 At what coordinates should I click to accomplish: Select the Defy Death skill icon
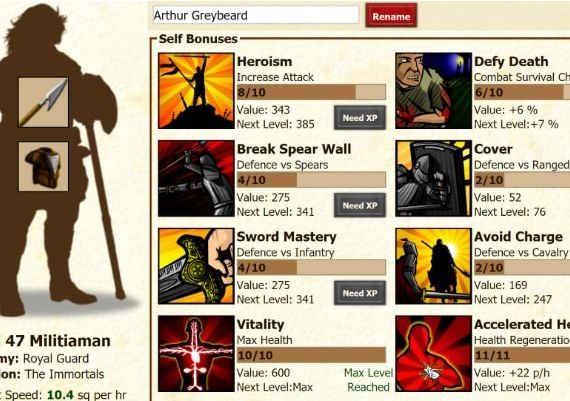coord(433,91)
